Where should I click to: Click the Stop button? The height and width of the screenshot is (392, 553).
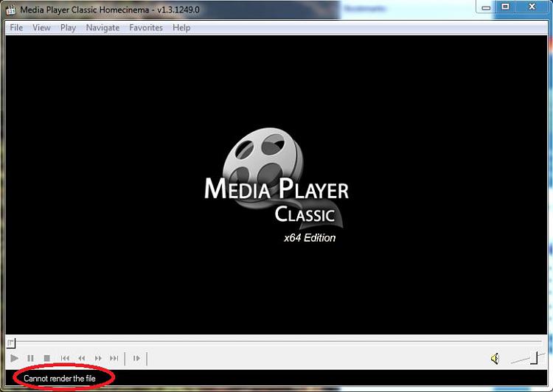46,359
